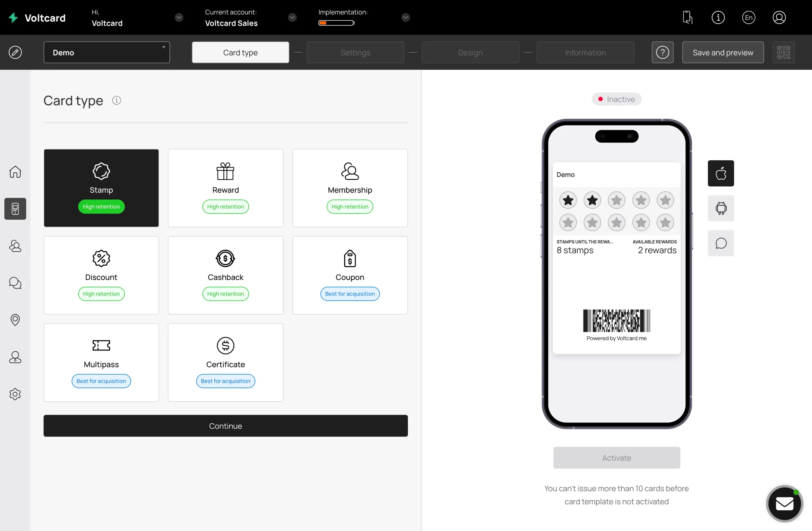This screenshot has width=812, height=531.
Task: Open the locations pin icon in sidebar
Action: tap(15, 320)
